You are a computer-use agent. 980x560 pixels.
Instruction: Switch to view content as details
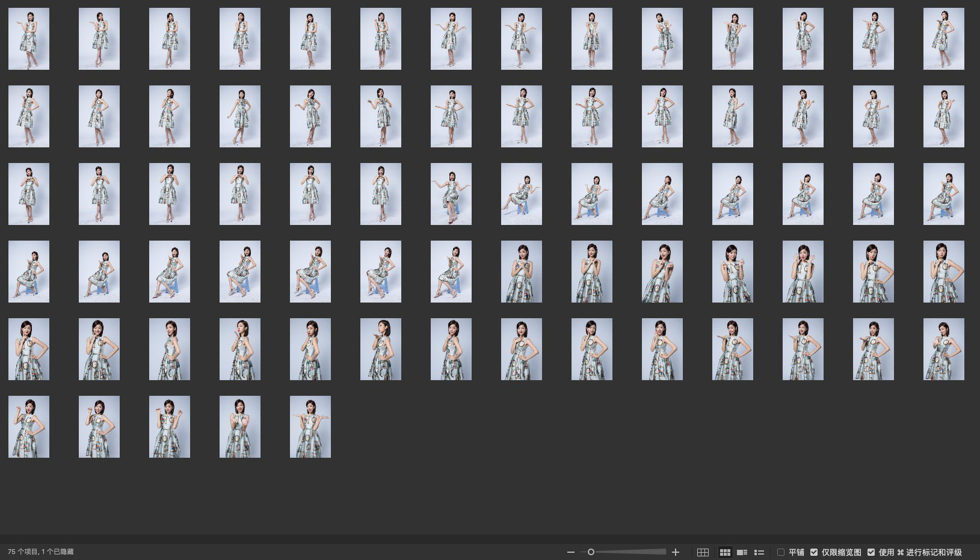[x=742, y=552]
